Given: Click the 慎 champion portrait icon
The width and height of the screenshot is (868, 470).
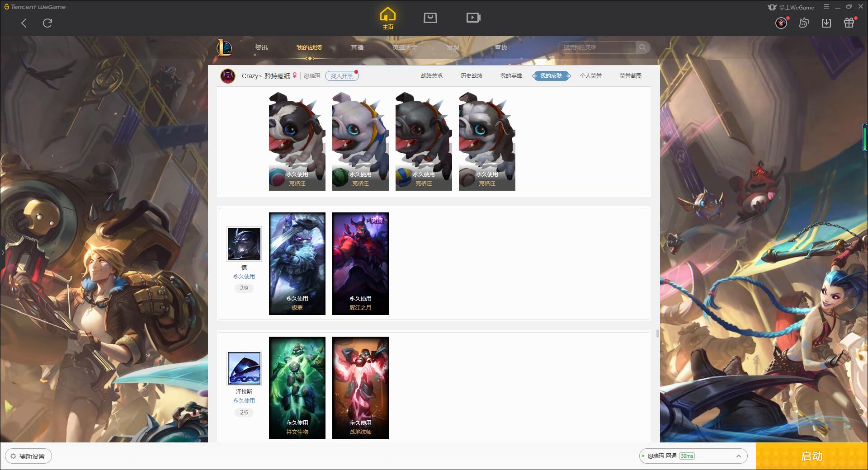Looking at the screenshot, I should click(x=244, y=244).
